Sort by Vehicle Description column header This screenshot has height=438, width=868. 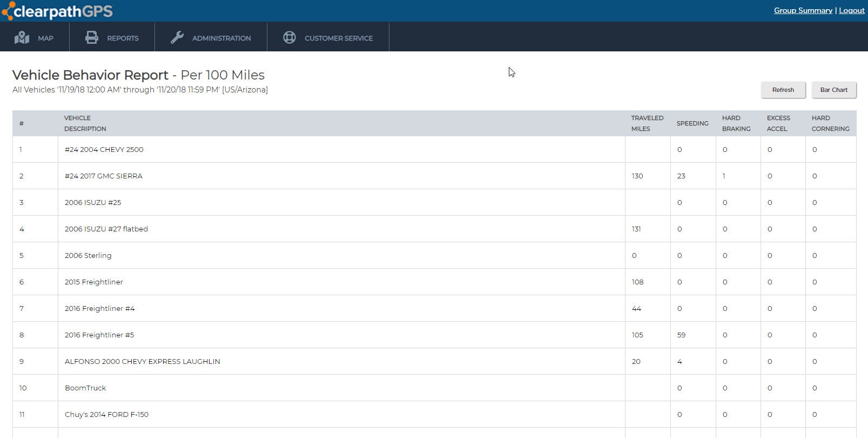pyautogui.click(x=85, y=123)
